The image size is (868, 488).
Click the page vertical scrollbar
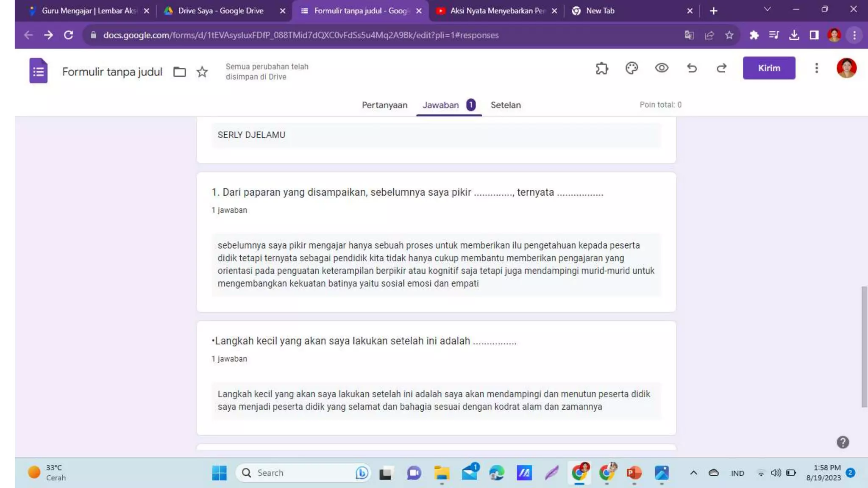tap(864, 347)
